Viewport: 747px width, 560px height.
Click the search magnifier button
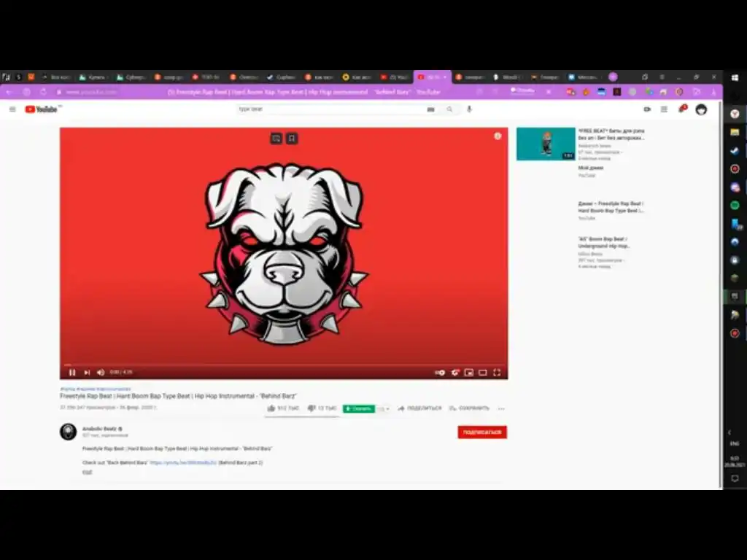click(x=449, y=109)
